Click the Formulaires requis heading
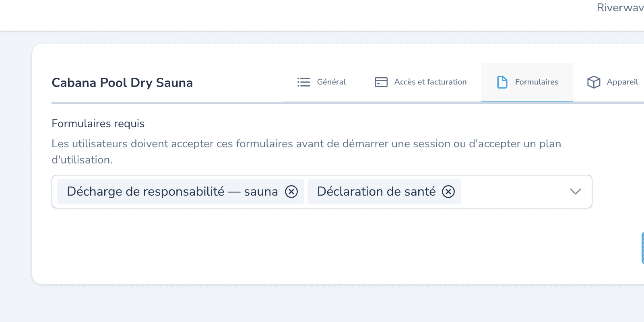The width and height of the screenshot is (644, 322). pos(98,124)
